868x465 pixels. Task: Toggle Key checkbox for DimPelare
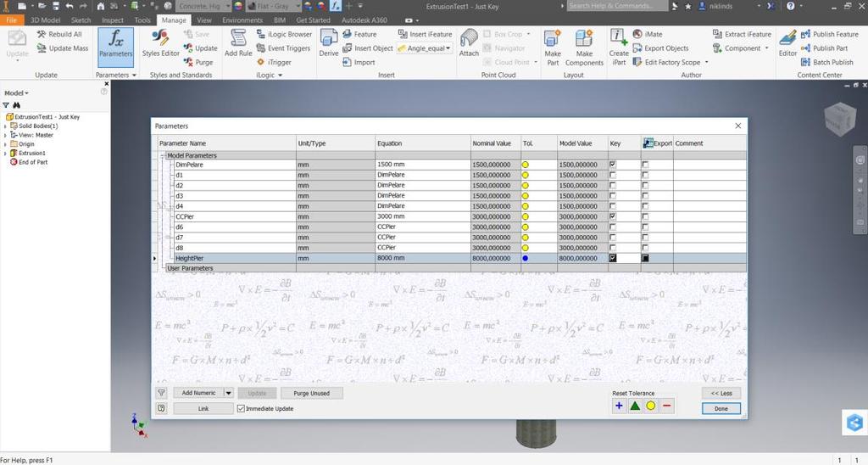coord(612,165)
